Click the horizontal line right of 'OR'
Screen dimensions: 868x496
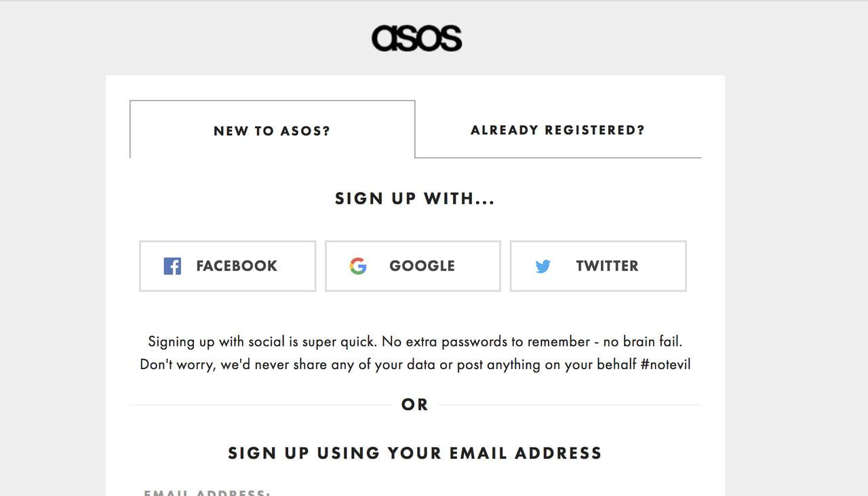click(x=570, y=405)
